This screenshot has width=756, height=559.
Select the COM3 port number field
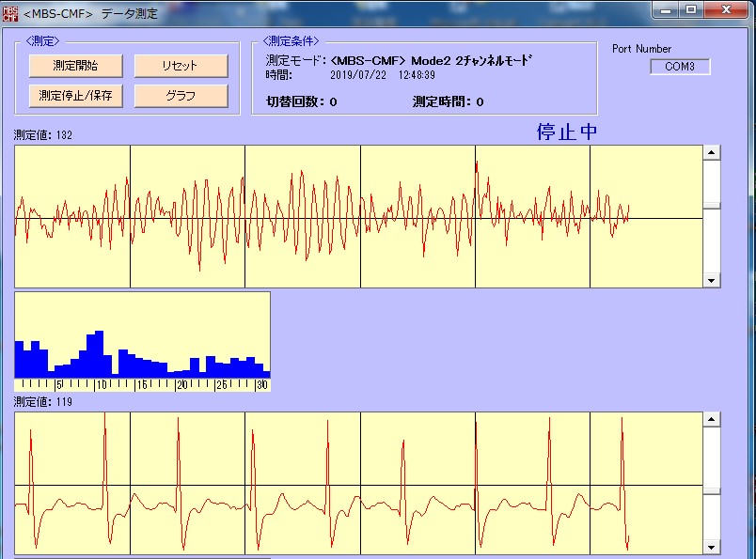[680, 67]
